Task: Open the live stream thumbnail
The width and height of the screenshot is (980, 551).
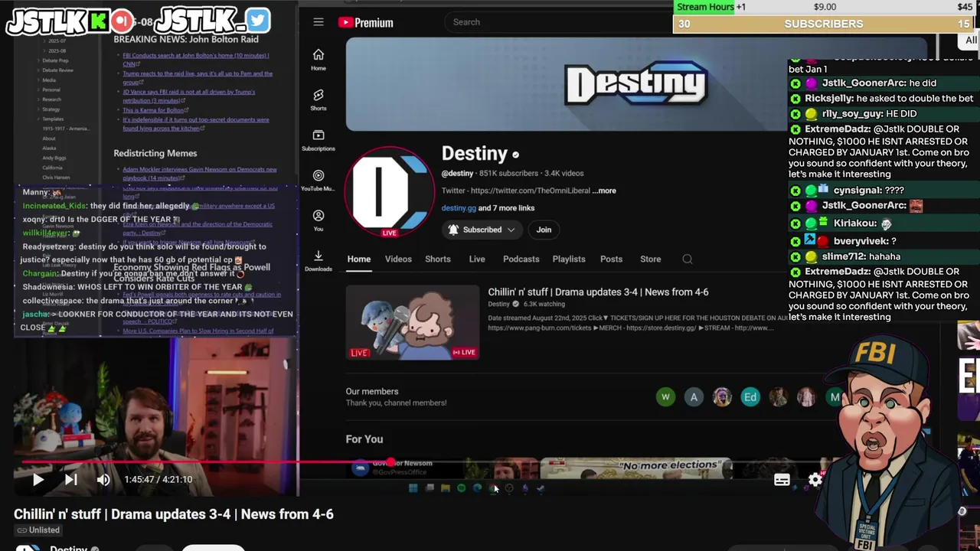Action: [x=413, y=322]
